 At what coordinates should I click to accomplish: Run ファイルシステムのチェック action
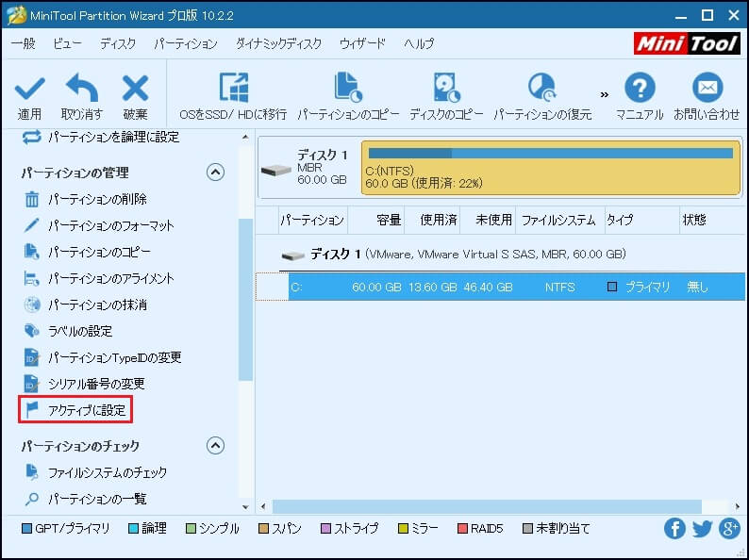tap(95, 472)
